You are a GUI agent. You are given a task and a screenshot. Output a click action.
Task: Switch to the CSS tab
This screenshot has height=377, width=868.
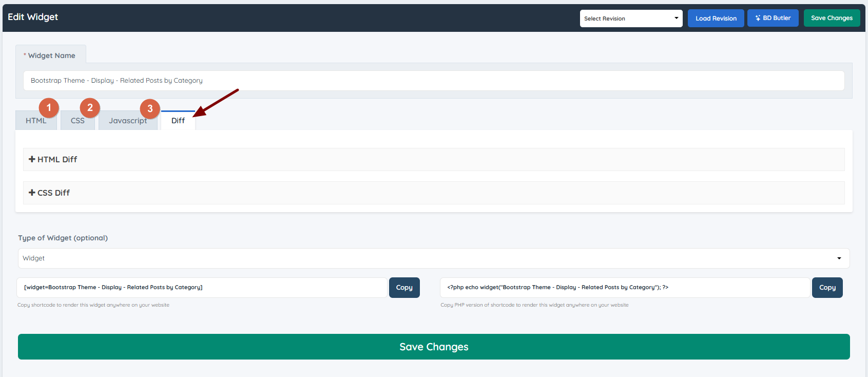[78, 121]
